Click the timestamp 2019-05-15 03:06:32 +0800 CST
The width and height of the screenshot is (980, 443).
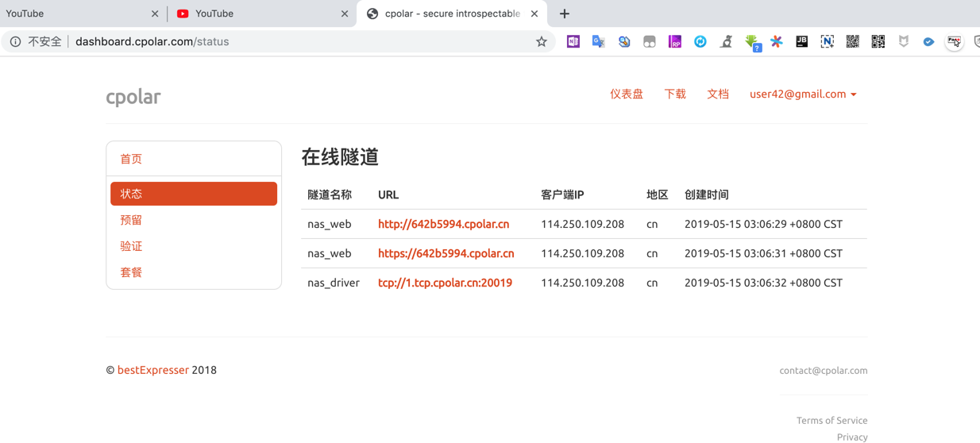pyautogui.click(x=763, y=283)
